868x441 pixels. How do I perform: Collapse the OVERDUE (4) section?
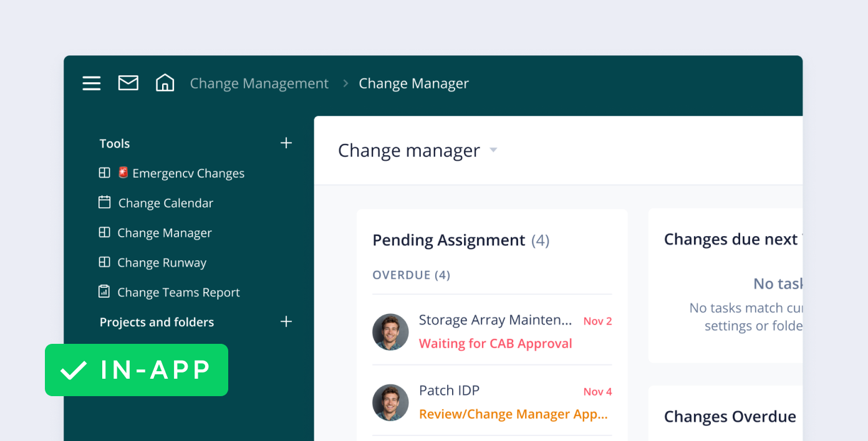click(411, 275)
